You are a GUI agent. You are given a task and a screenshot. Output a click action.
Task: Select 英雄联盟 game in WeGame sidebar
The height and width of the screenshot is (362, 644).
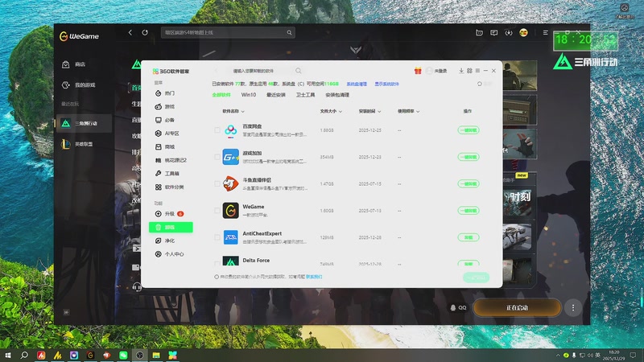78,144
